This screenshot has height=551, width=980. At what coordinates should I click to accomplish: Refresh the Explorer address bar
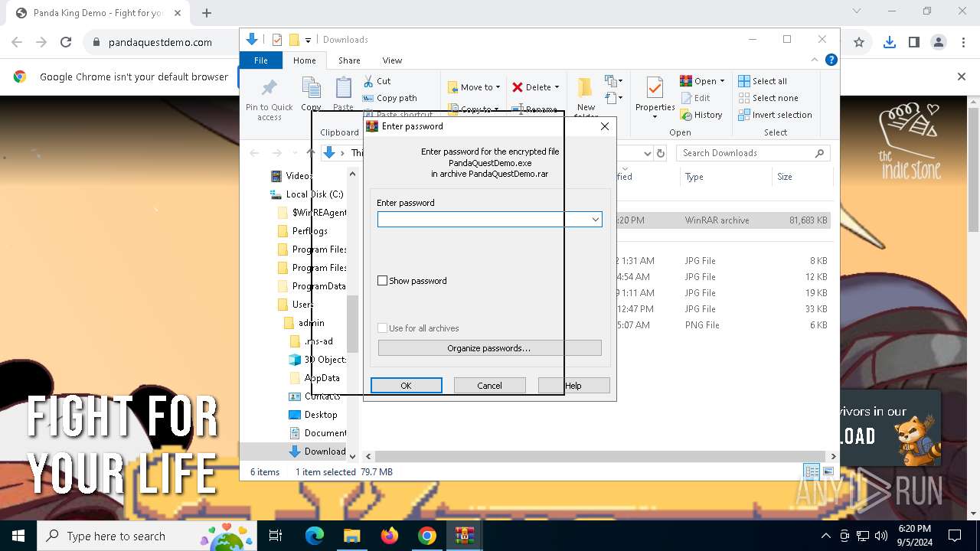(661, 153)
